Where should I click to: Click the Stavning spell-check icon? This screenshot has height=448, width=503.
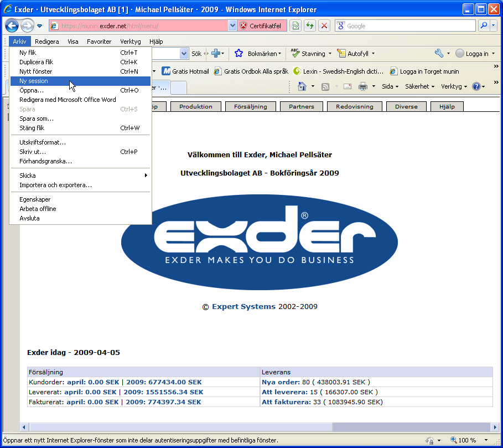(295, 53)
